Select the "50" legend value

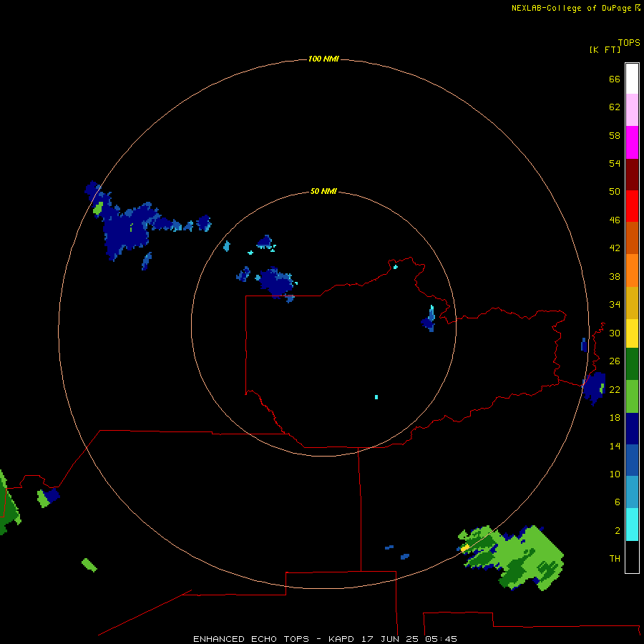pos(615,191)
